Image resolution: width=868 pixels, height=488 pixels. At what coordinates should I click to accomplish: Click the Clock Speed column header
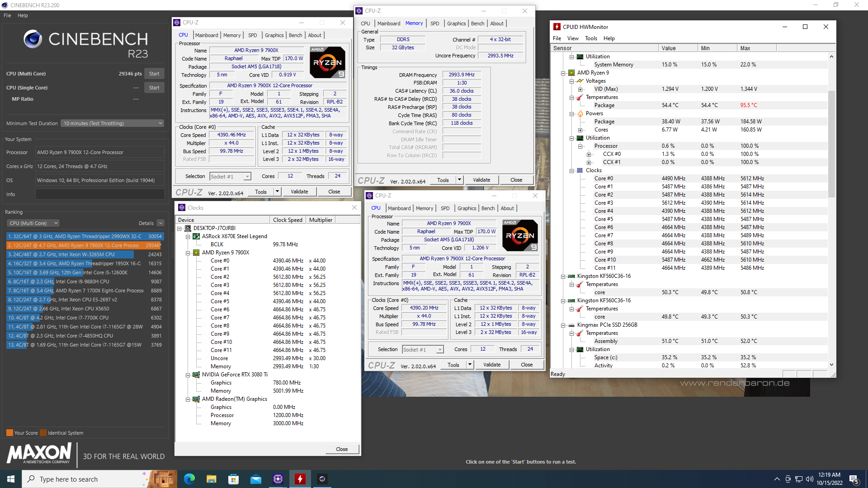tap(288, 220)
